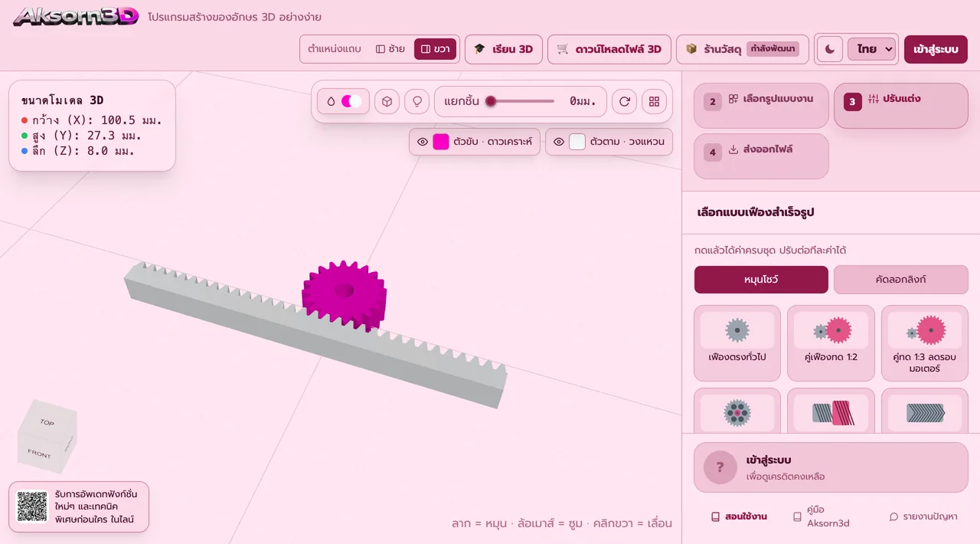Image resolution: width=980 pixels, height=544 pixels.
Task: Go to step 2 เลือกรูปแบบงาน
Action: [762, 105]
